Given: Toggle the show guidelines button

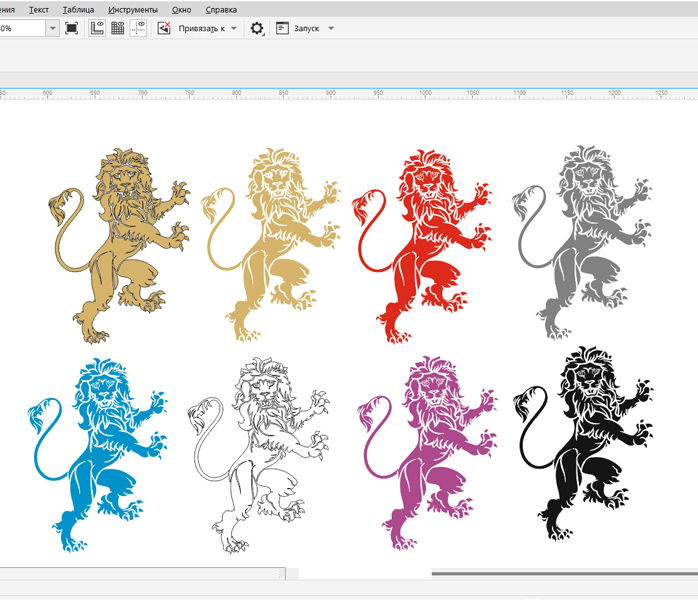Looking at the screenshot, I should 137,29.
